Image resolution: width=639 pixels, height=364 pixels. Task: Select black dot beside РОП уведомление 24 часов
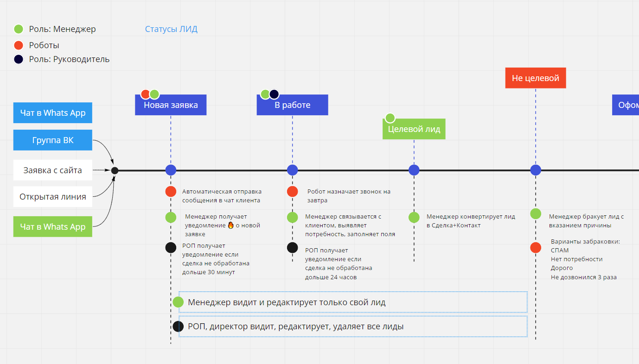pyautogui.click(x=293, y=247)
